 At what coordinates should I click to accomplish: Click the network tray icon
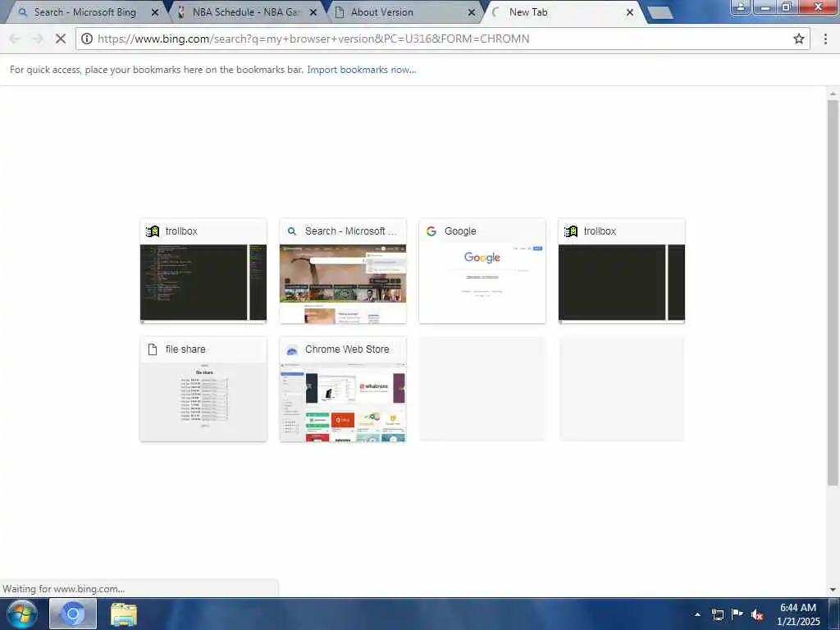[717, 614]
